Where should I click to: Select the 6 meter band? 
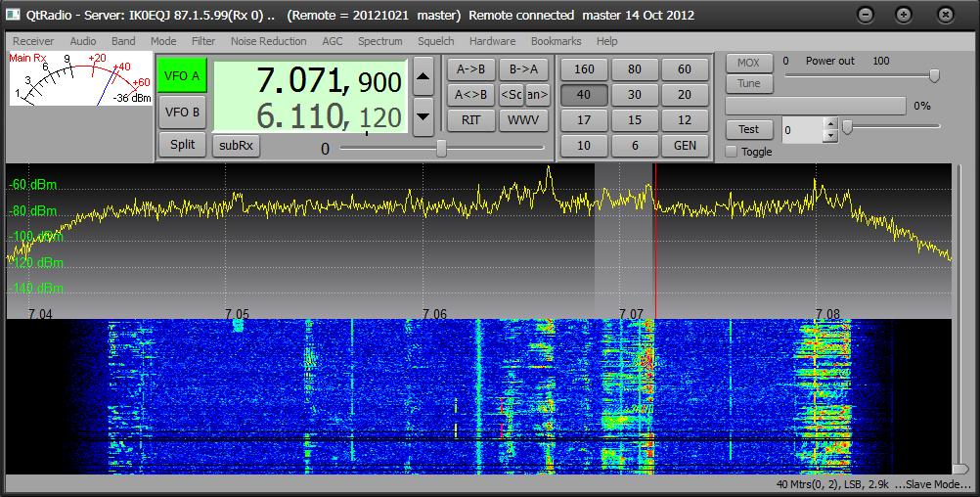click(x=635, y=145)
